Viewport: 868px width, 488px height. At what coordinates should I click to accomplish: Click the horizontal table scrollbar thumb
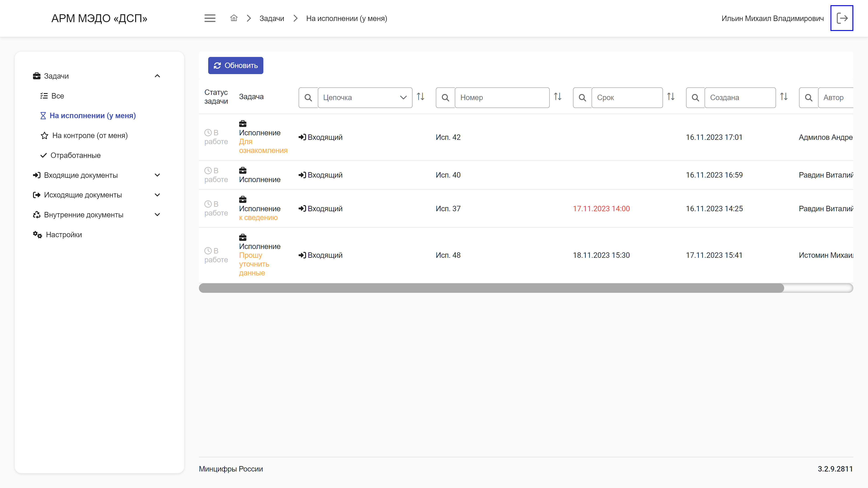click(x=491, y=288)
